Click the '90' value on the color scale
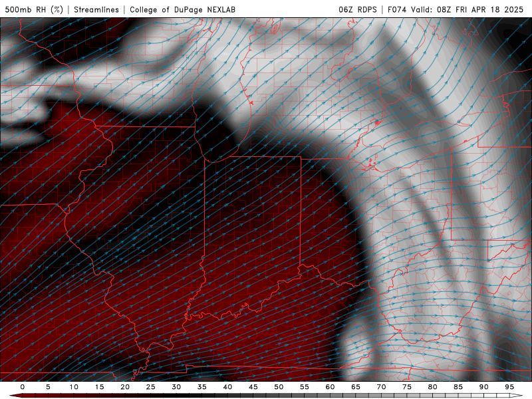532x399 pixels. 484,387
